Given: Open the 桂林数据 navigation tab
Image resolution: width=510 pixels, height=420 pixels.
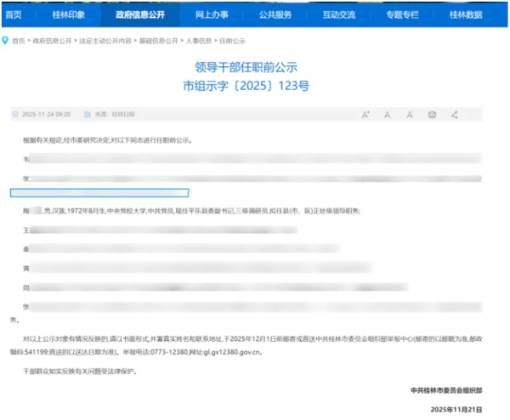Looking at the screenshot, I should coord(466,14).
